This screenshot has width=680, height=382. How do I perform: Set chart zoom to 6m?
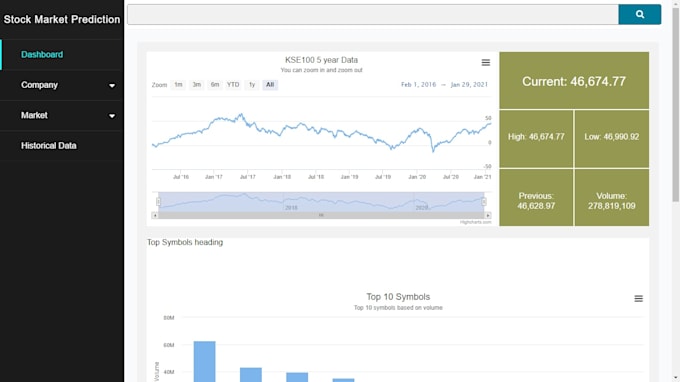click(215, 85)
